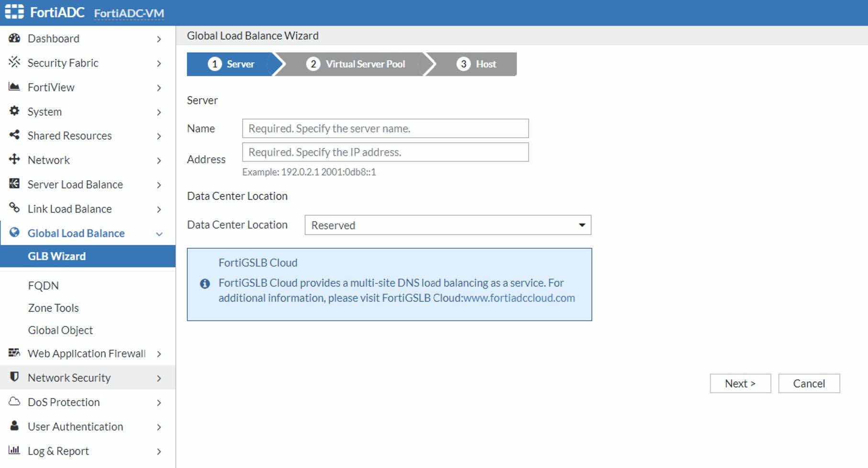
Task: Click the FortiADC logo icon
Action: tap(14, 11)
